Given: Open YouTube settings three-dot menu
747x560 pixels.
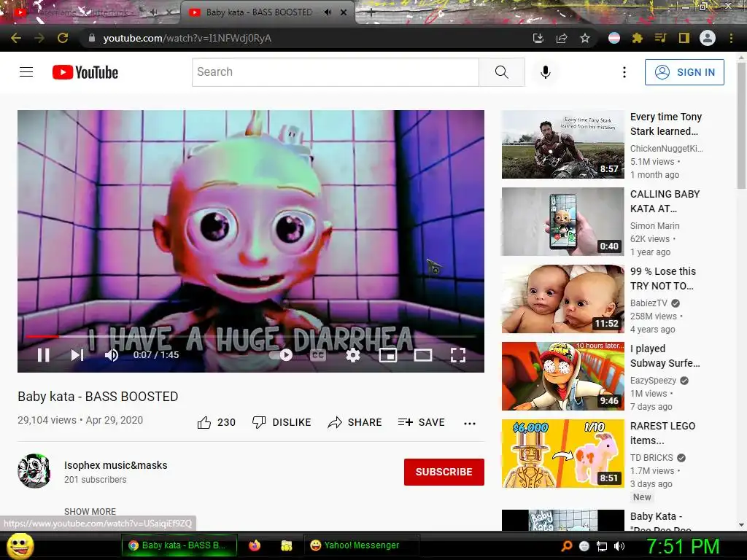Looking at the screenshot, I should (x=624, y=72).
